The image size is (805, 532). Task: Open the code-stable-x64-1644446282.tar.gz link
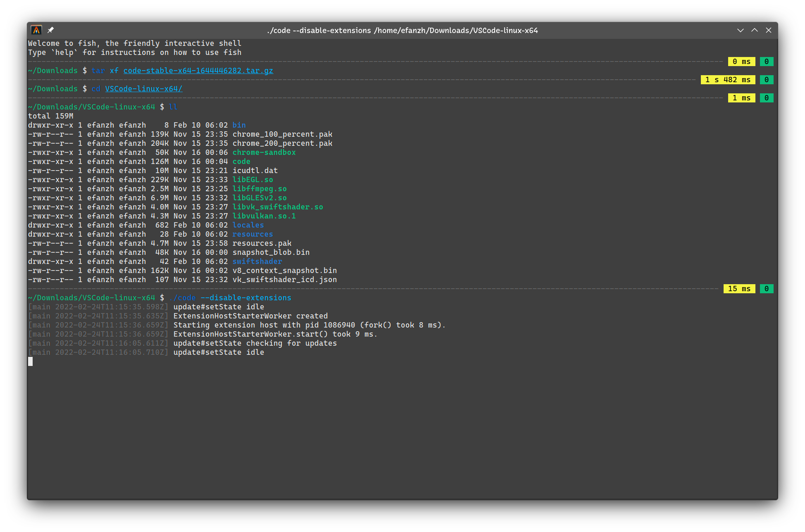click(198, 71)
